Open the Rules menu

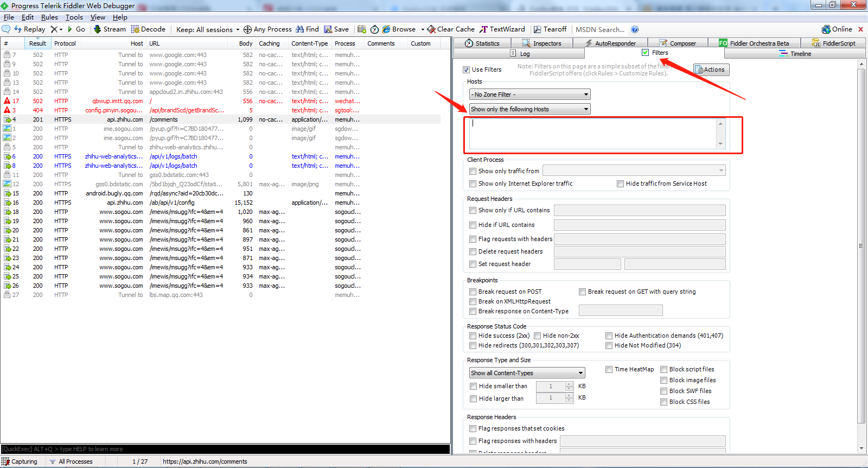49,17
